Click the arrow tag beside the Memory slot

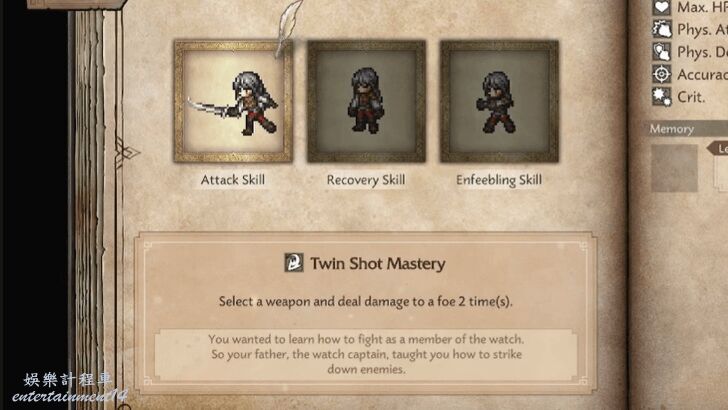click(x=718, y=149)
